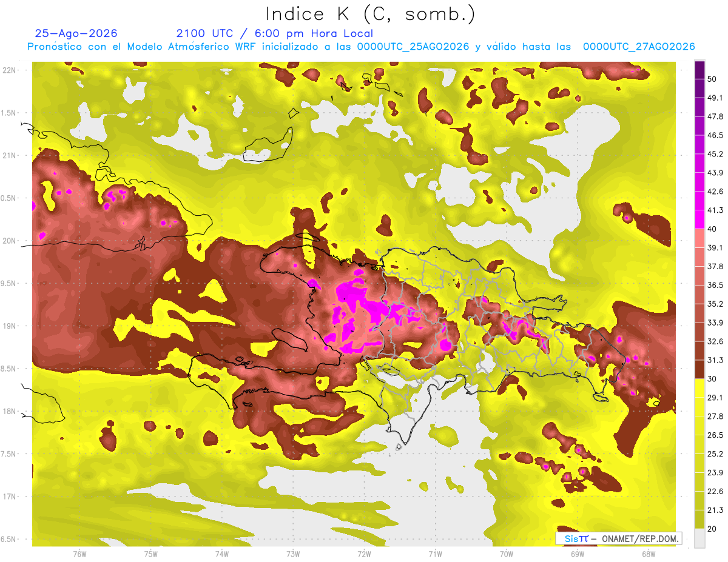The width and height of the screenshot is (728, 562).
Task: Click the '18N' latitude axis label
Action: click(x=9, y=411)
